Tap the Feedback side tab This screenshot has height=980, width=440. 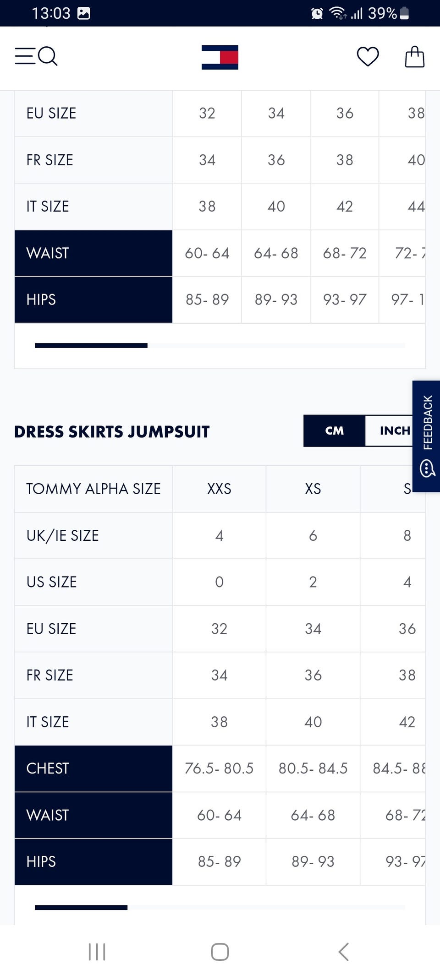point(427,436)
